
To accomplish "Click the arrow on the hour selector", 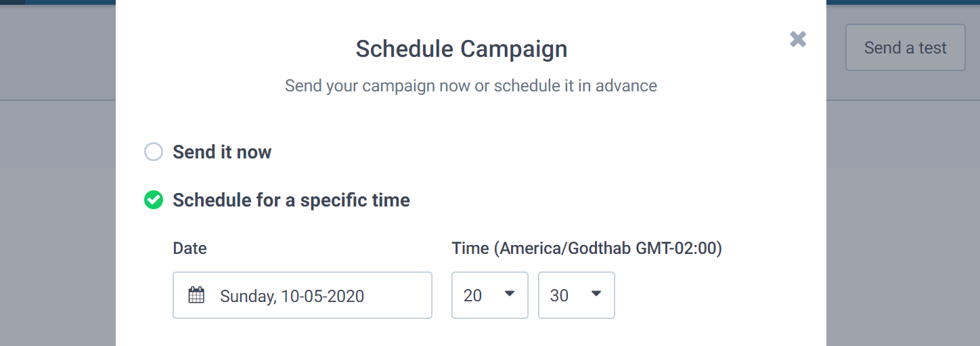I will click(x=510, y=294).
